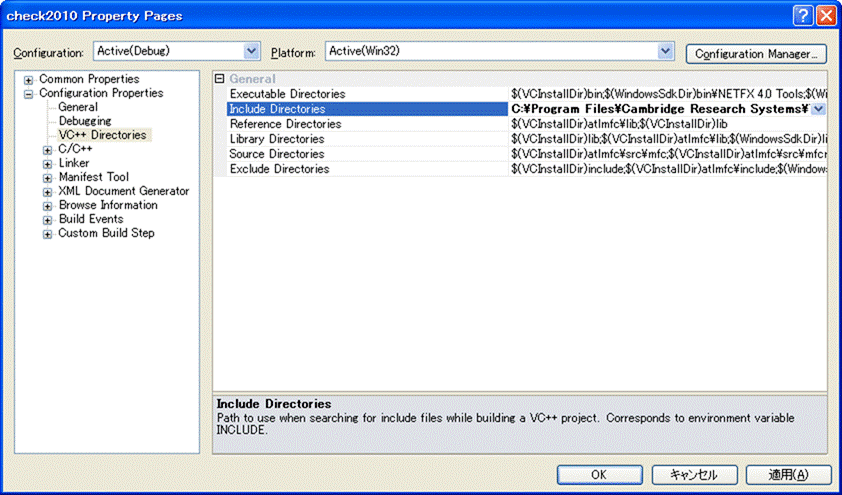Select the Library Directories property row
Viewport: 842px width, 495px height.
277,139
